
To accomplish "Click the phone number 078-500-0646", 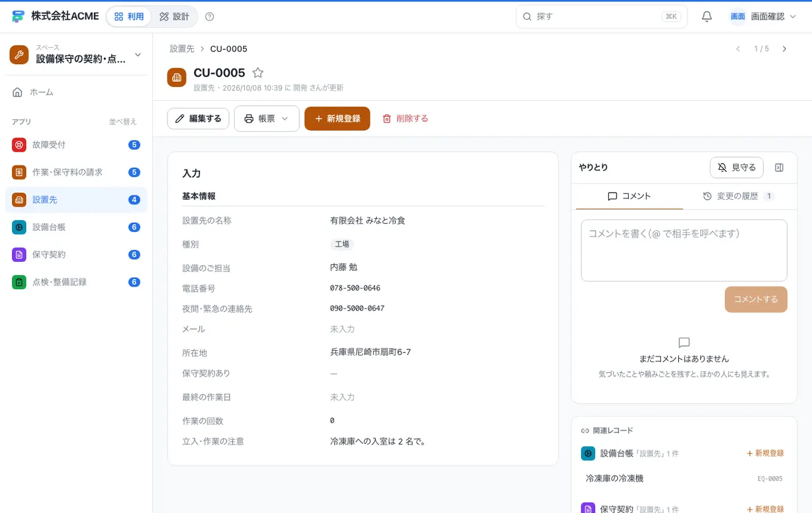I will point(355,288).
